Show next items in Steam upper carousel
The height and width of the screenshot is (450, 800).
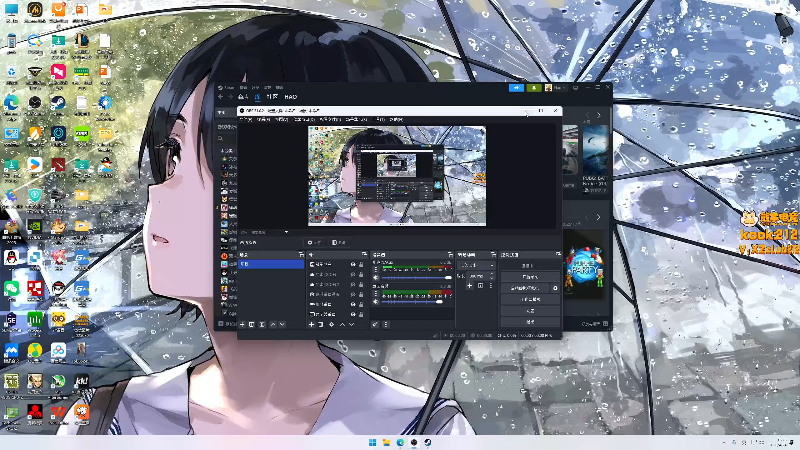598,115
